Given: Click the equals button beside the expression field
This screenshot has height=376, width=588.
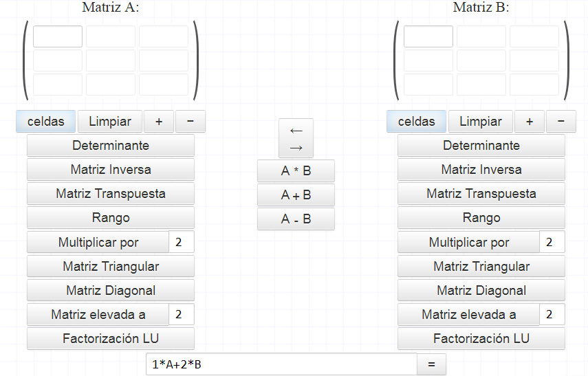Looking at the screenshot, I should 431,364.
